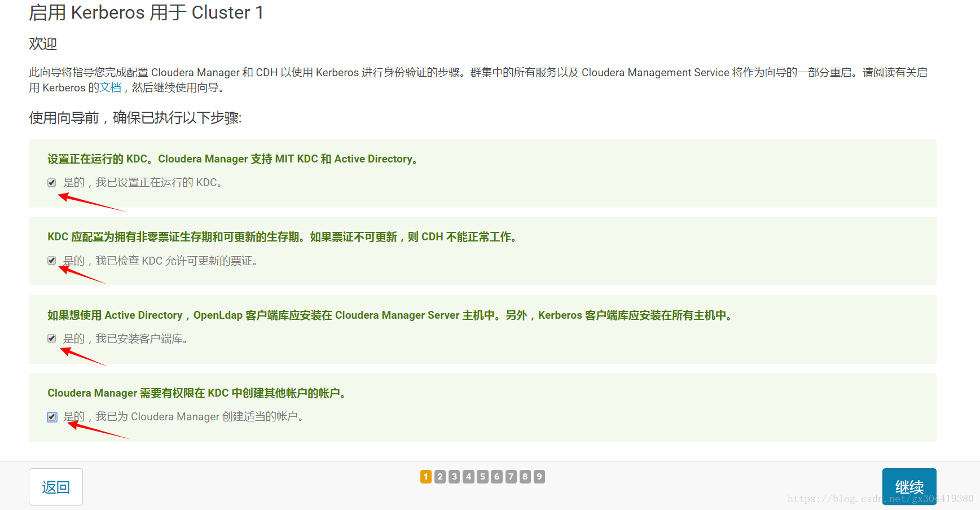Click label '是的，我已为 Cloudera Manager 创建适当的帐户。'
Screen dimensions: 980x510
point(184,417)
